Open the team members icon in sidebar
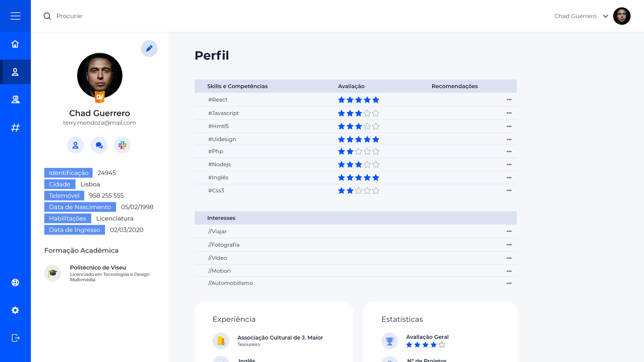 (x=15, y=100)
